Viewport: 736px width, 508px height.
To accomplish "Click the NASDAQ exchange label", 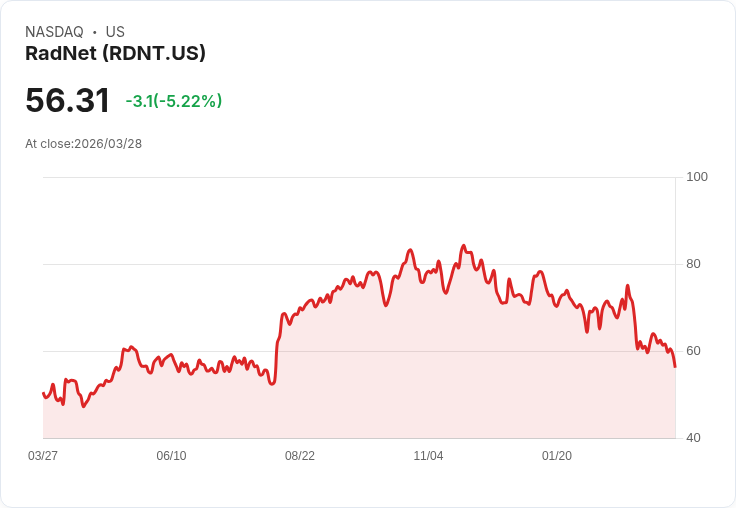I will pyautogui.click(x=54, y=32).
